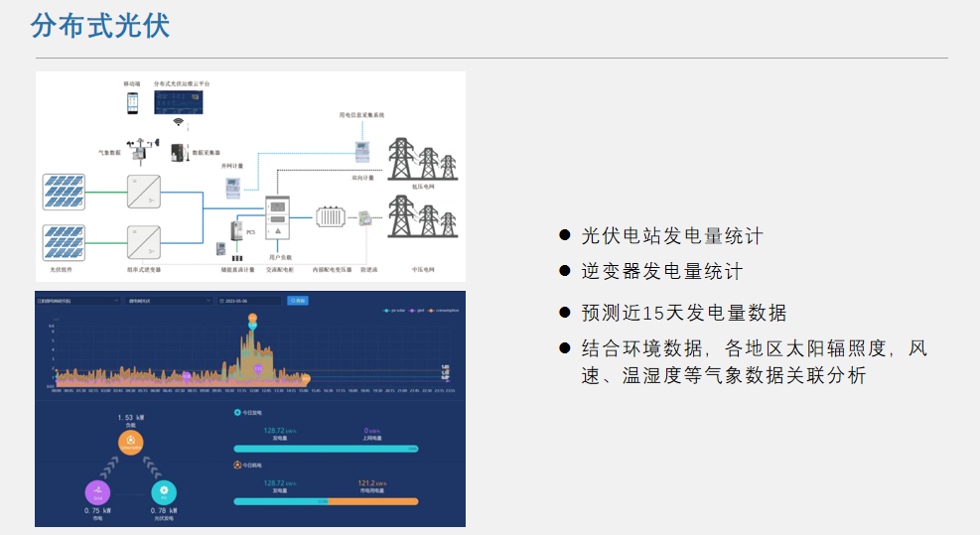Click the orange peak marker on chart
This screenshot has height=535, width=980.
252,320
